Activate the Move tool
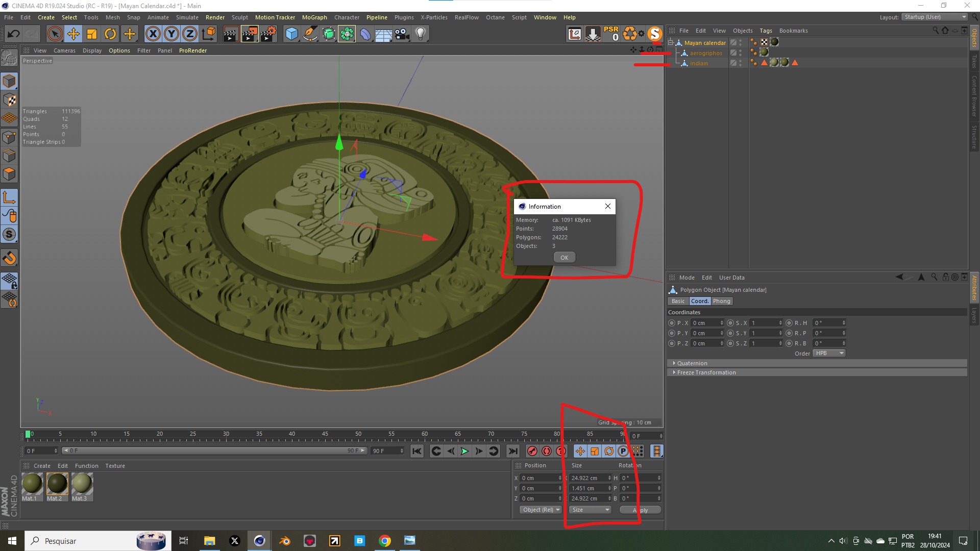 click(x=73, y=34)
